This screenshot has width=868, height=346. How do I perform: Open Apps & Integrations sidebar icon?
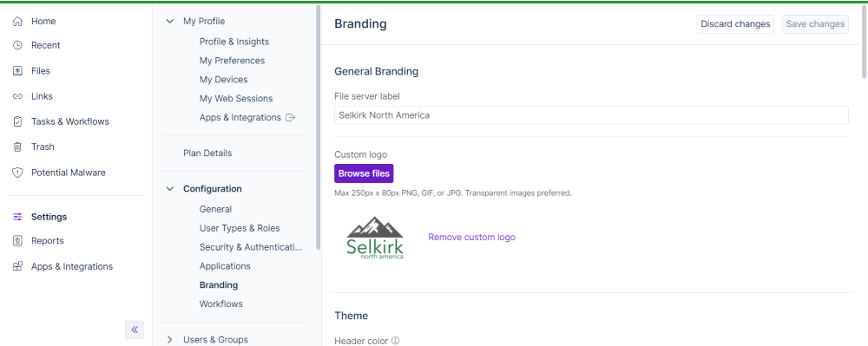17,266
